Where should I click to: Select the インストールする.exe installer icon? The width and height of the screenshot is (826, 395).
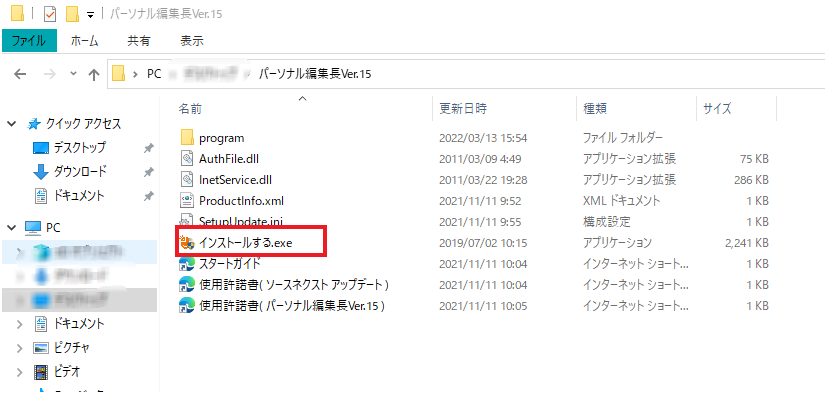coord(188,243)
